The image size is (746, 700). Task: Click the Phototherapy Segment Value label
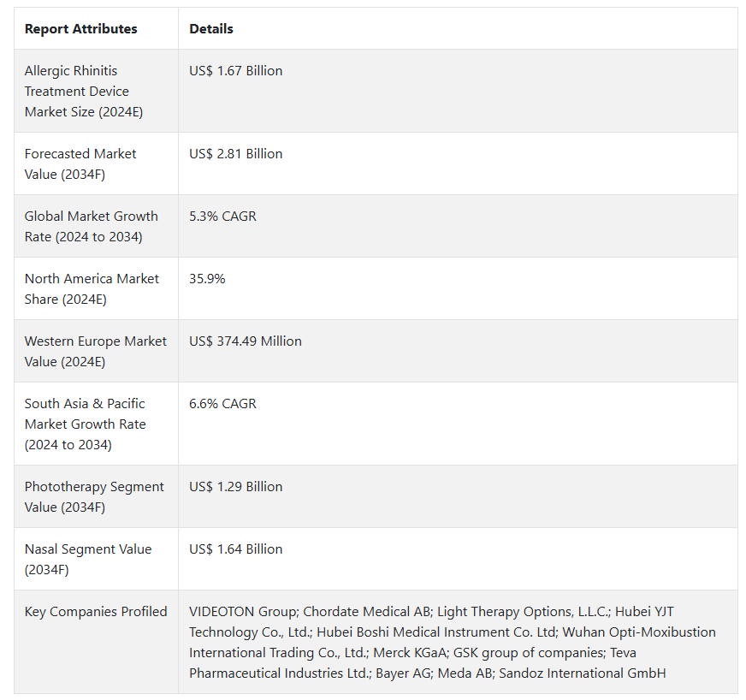pos(94,496)
